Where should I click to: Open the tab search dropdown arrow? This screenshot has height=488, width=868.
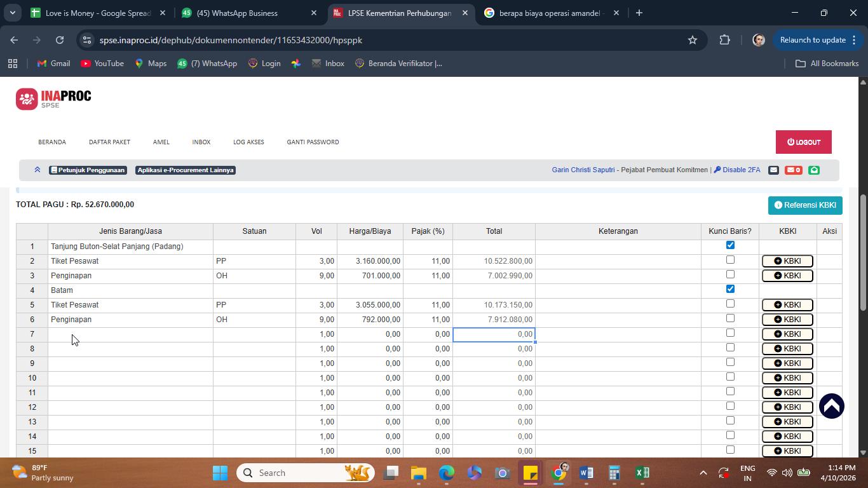click(x=12, y=13)
